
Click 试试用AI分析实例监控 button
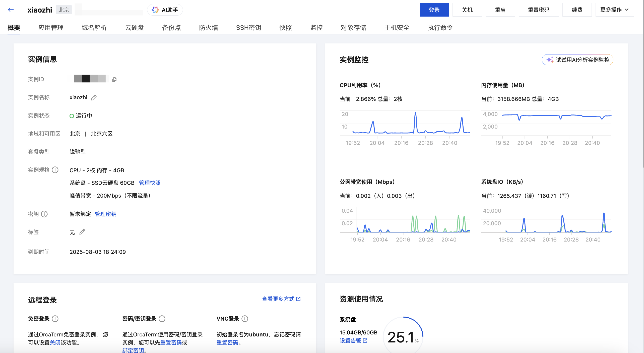click(x=577, y=60)
